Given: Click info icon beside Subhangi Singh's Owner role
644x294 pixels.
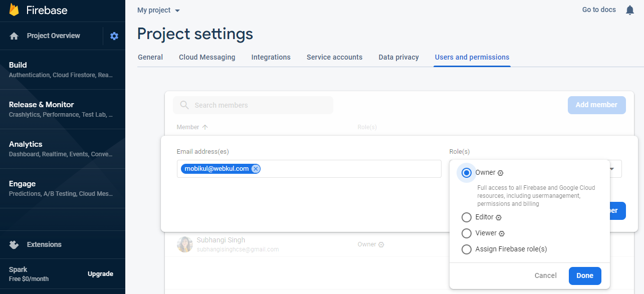Looking at the screenshot, I should (381, 245).
